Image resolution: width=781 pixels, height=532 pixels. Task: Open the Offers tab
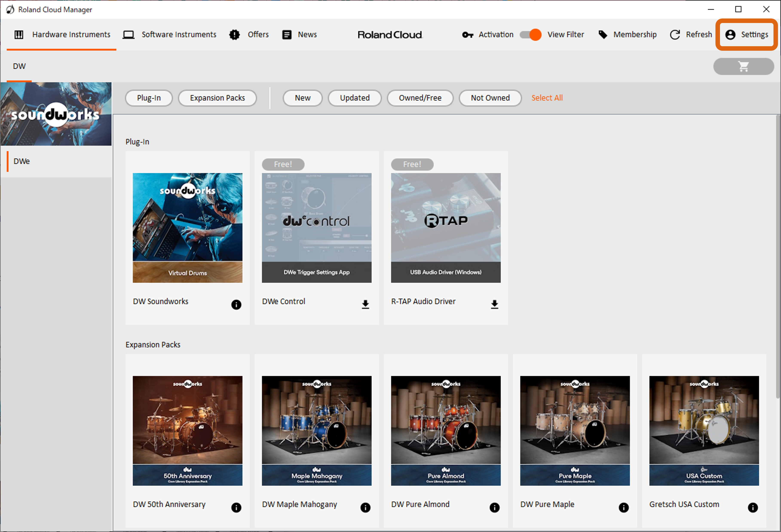[x=249, y=35]
